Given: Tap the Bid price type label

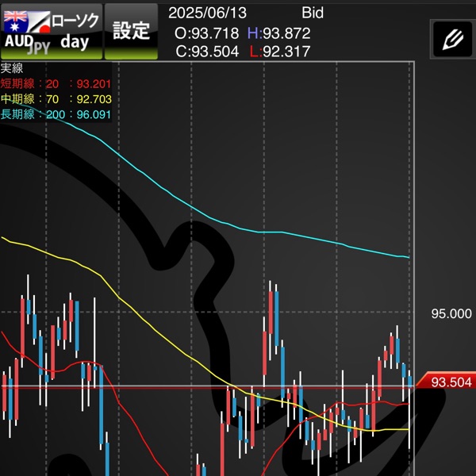Looking at the screenshot, I should 313,13.
